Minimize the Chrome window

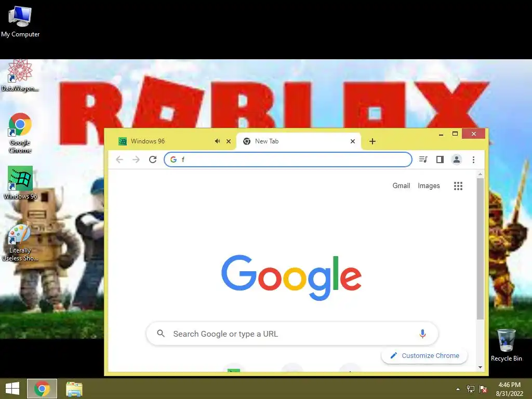pos(441,134)
